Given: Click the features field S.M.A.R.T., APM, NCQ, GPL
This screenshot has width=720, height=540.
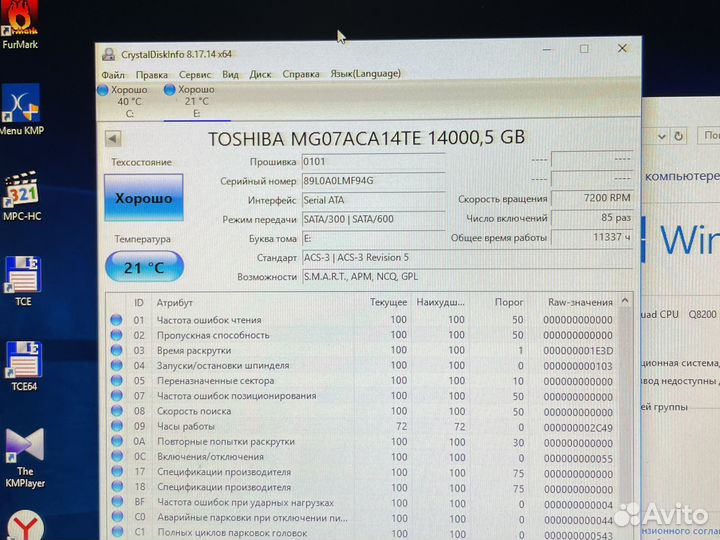Looking at the screenshot, I should pos(467,276).
